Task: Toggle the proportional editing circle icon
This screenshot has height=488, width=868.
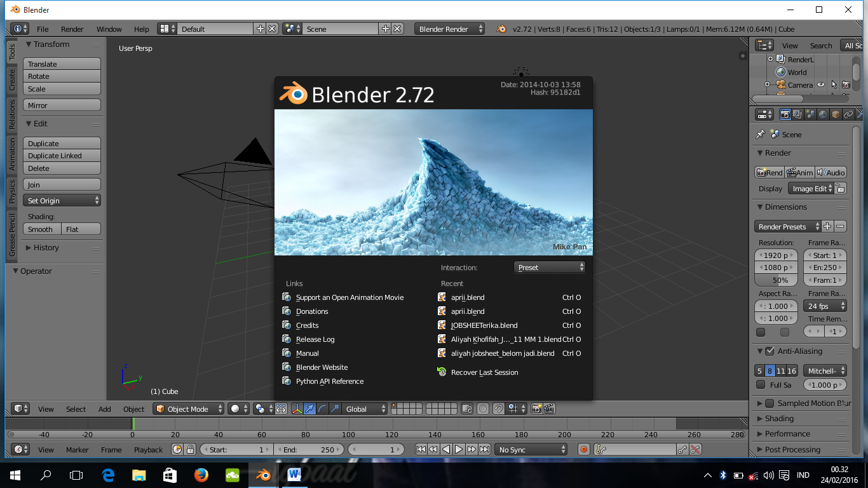Action: pyautogui.click(x=483, y=409)
